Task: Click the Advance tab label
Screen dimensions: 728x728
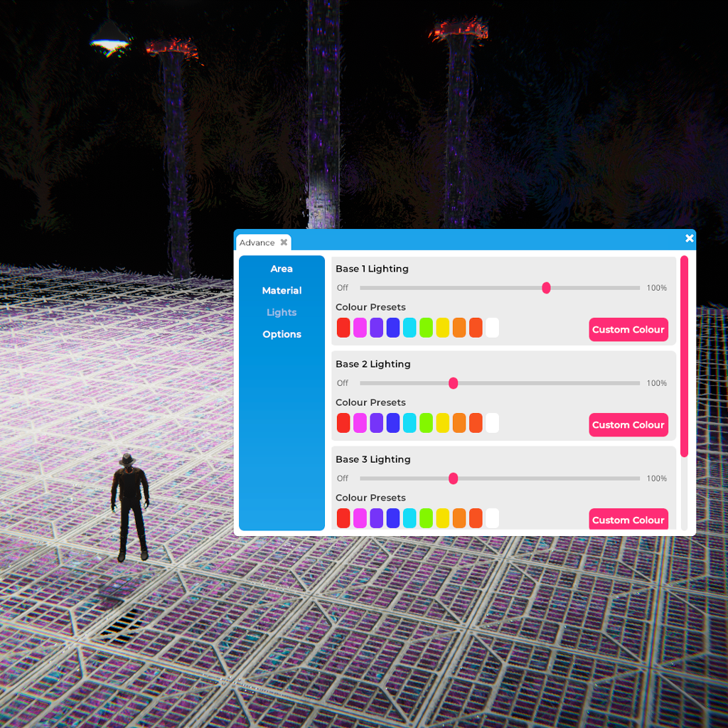Action: (x=257, y=243)
